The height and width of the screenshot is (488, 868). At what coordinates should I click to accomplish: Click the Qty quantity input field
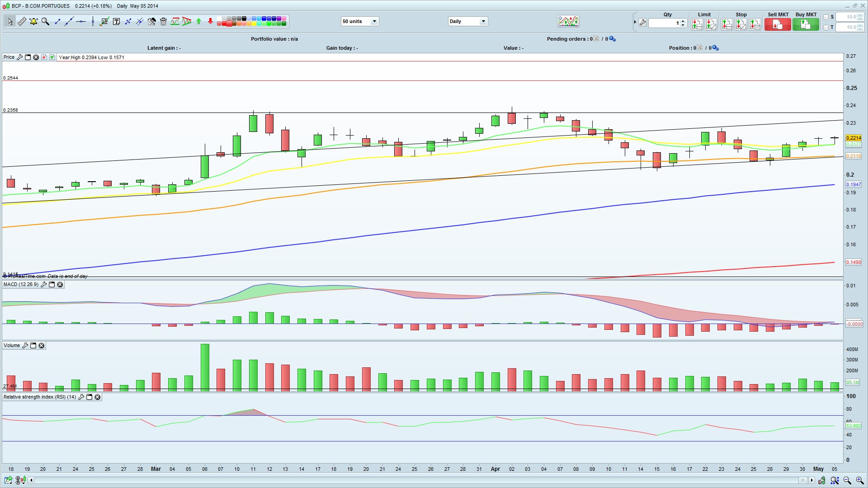(x=664, y=23)
